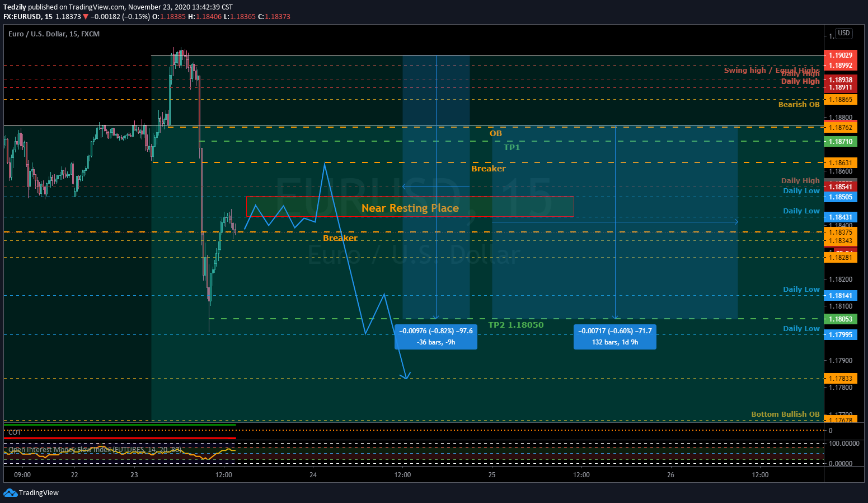Click the 1.17833 orange price label
The width and height of the screenshot is (868, 503).
click(x=841, y=379)
